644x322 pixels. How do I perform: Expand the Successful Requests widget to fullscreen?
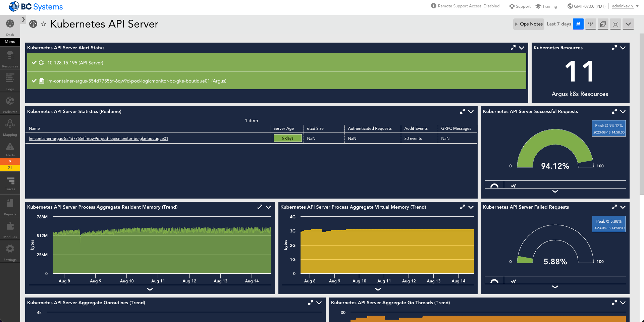(x=614, y=111)
